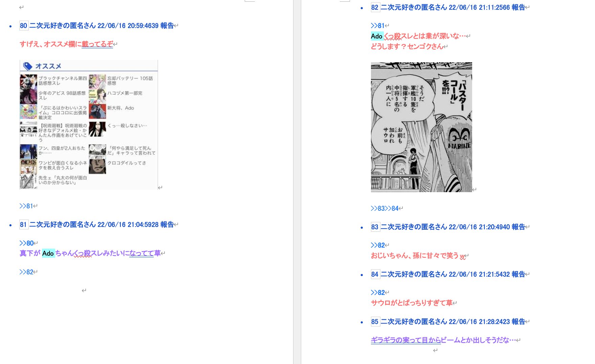595x364 pixels.
Task: Click post number 83 box
Action: click(x=375, y=227)
